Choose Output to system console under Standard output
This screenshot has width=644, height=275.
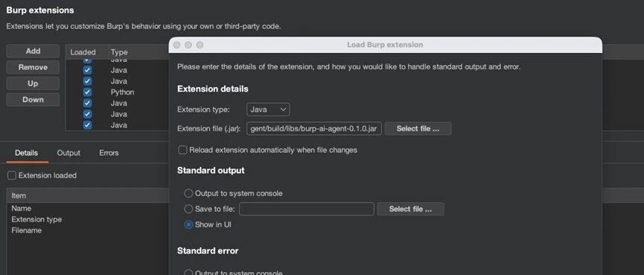pos(188,193)
